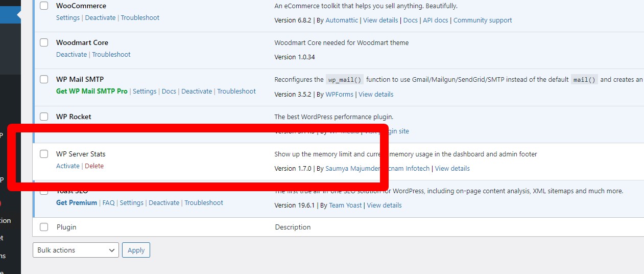Deactivate the WooCommerce plugin
This screenshot has width=644, height=274.
[x=101, y=17]
